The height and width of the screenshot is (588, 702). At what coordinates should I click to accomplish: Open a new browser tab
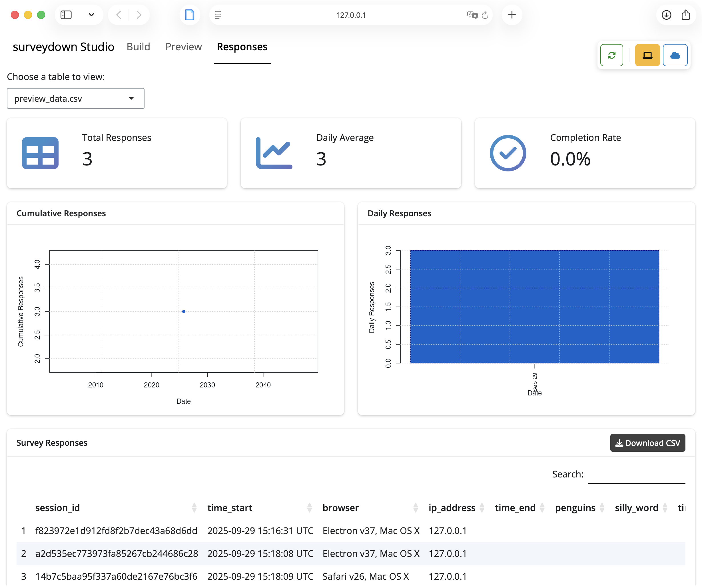[x=512, y=15]
